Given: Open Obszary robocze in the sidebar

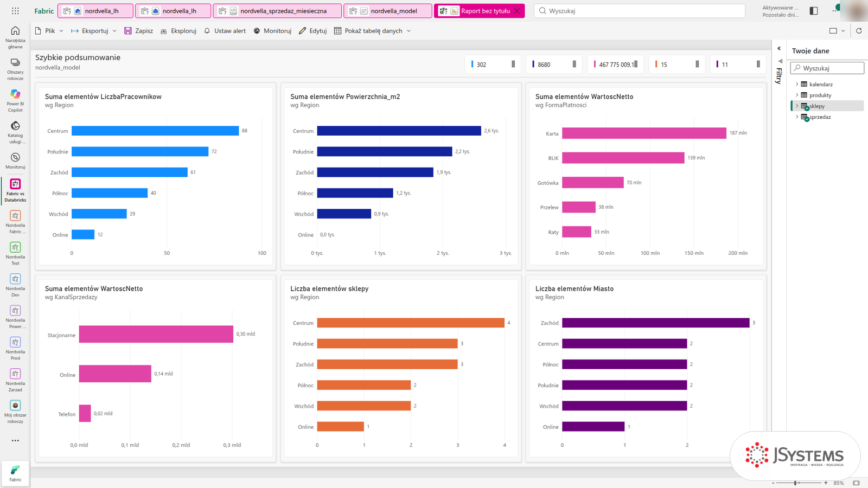Looking at the screenshot, I should (15, 69).
